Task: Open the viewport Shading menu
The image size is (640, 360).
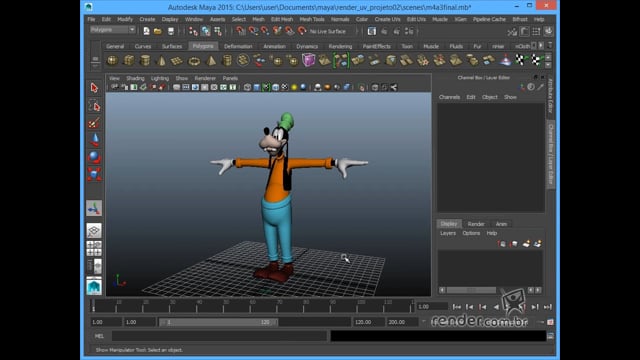Action: point(135,78)
